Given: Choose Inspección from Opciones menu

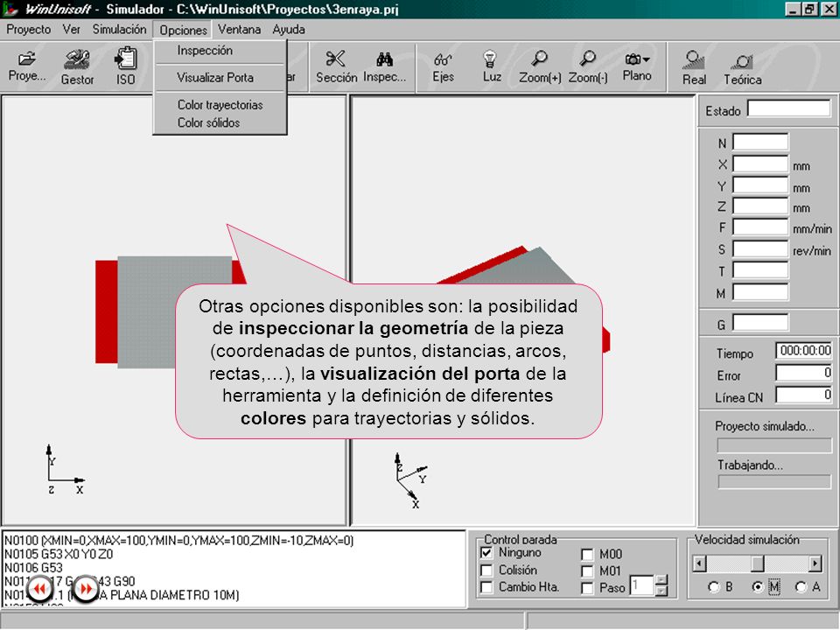Looking at the screenshot, I should 220,51.
